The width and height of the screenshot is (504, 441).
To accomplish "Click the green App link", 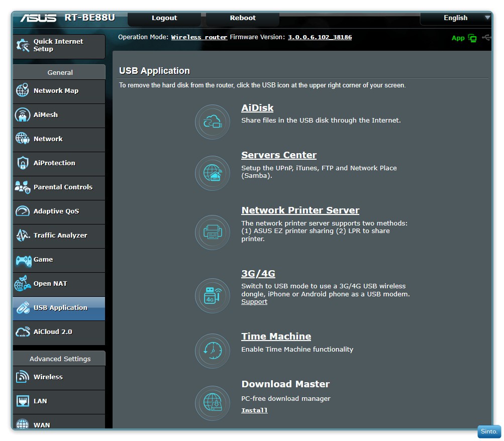I will click(x=458, y=38).
